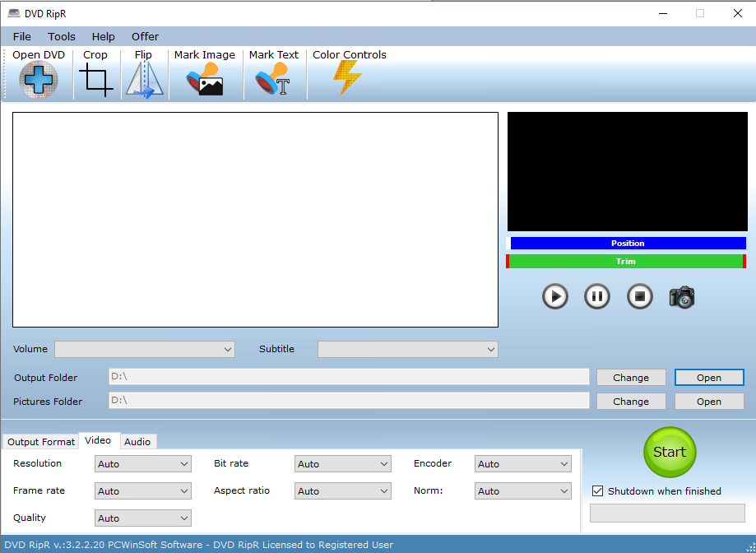Open the Resolution dropdown
The height and width of the screenshot is (553, 756).
(142, 464)
